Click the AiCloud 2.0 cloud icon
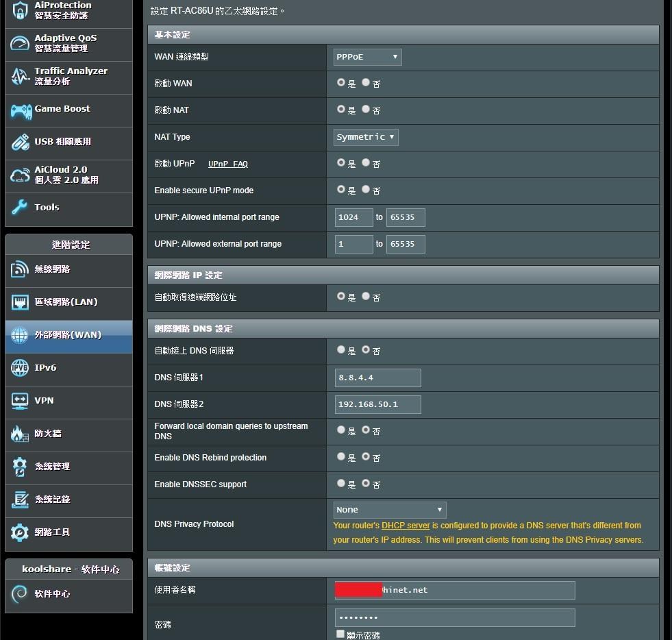Viewport: 672px width, 640px height. click(x=19, y=175)
